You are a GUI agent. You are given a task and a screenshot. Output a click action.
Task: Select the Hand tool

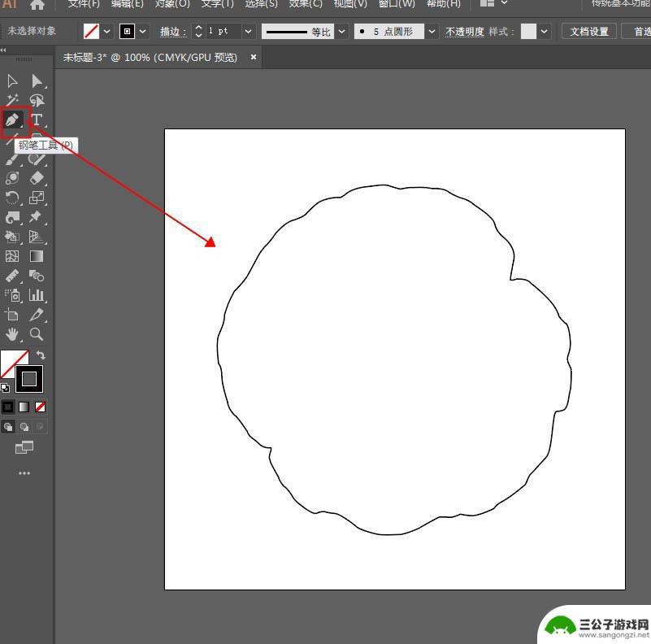coord(12,334)
